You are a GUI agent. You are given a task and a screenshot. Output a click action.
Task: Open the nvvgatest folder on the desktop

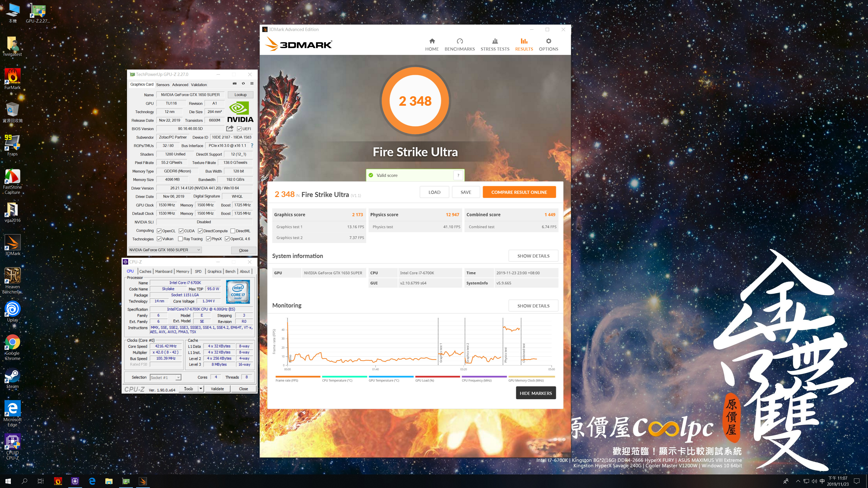pyautogui.click(x=12, y=46)
